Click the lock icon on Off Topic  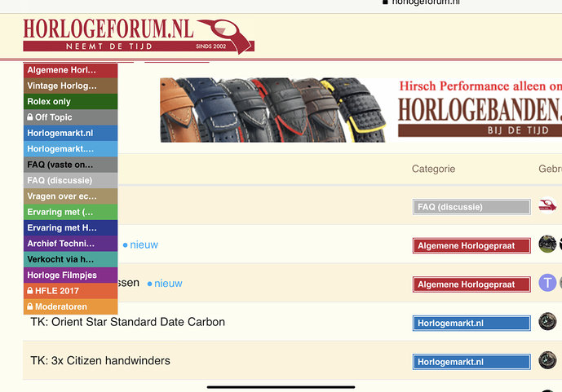[30, 117]
